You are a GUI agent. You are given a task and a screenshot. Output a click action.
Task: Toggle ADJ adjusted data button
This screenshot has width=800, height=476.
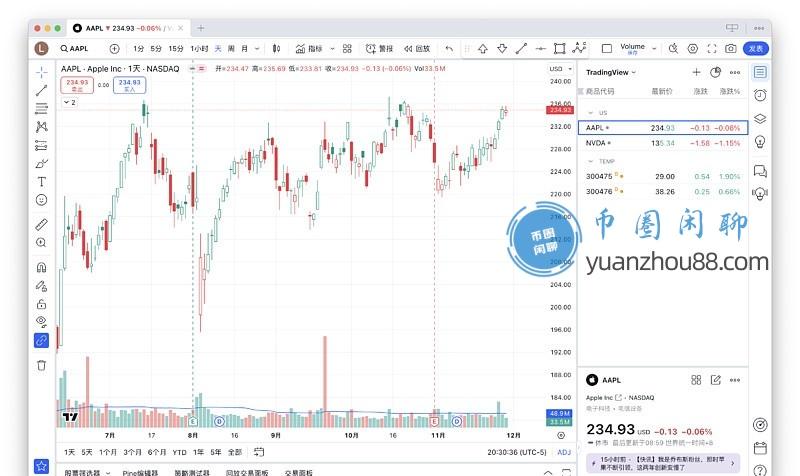[x=564, y=452]
